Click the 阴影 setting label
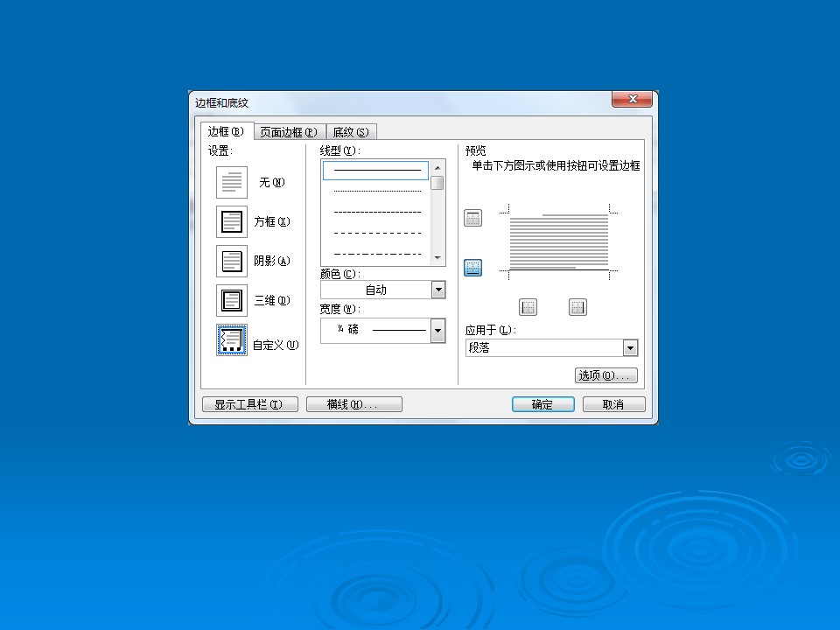The width and height of the screenshot is (840, 630). (x=271, y=261)
